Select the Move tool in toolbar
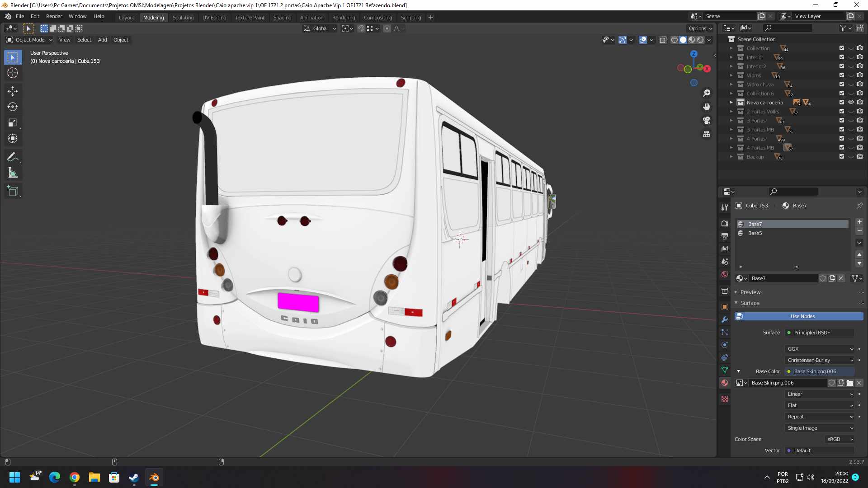868x488 pixels. 13,91
